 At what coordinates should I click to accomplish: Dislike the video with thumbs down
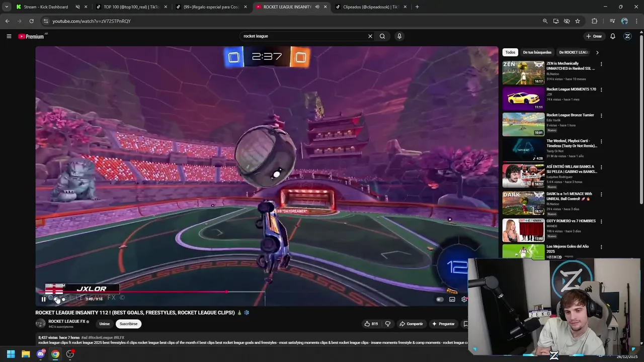387,324
